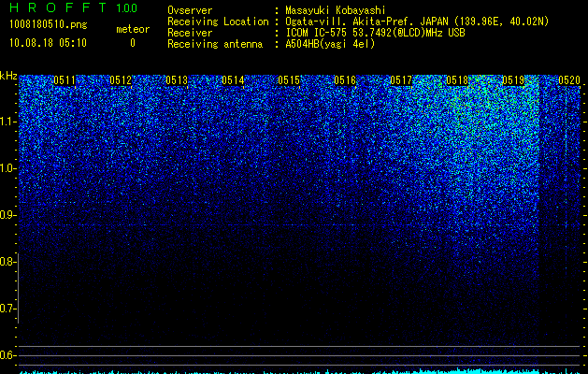Viewport: 588px width, 374px height.
Task: Click the HROFFT title text
Action: pyautogui.click(x=58, y=7)
